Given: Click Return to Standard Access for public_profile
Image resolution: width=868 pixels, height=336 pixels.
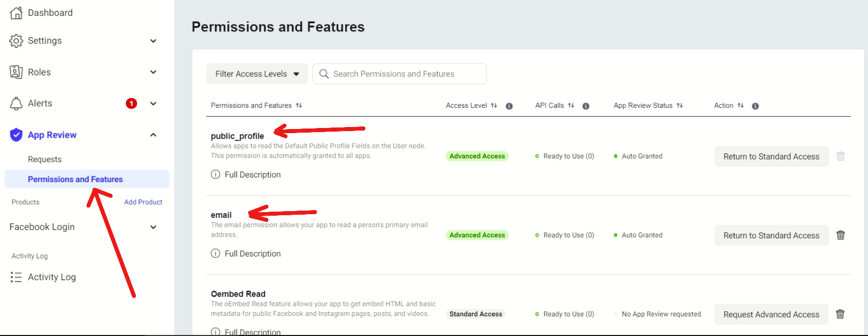Looking at the screenshot, I should click(x=771, y=156).
